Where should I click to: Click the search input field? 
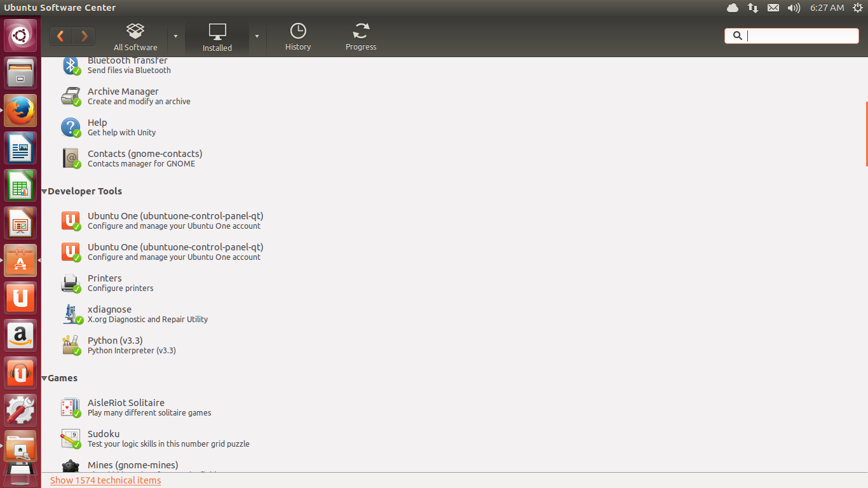click(x=791, y=36)
